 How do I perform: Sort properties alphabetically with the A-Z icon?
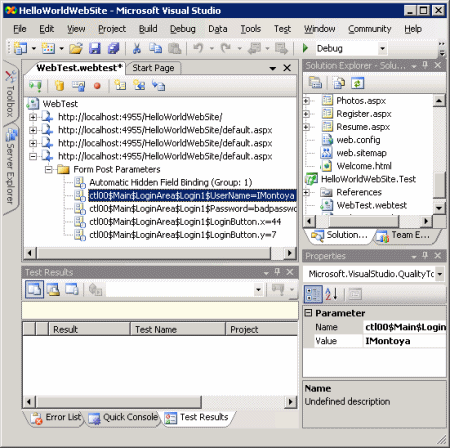[x=332, y=294]
